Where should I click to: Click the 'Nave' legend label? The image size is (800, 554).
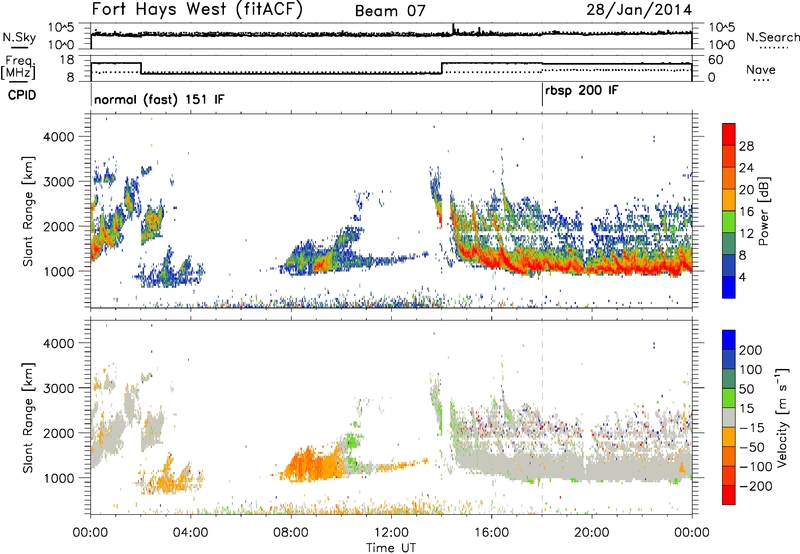(761, 69)
